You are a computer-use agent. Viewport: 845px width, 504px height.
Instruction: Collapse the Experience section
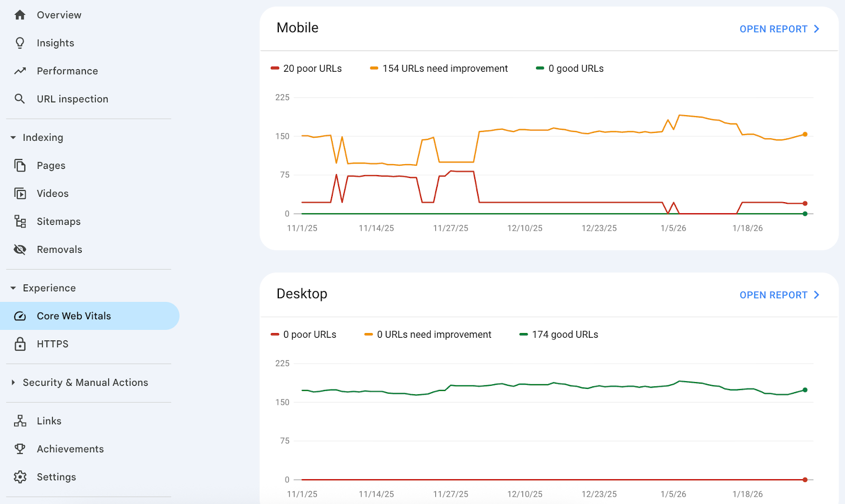(x=13, y=288)
